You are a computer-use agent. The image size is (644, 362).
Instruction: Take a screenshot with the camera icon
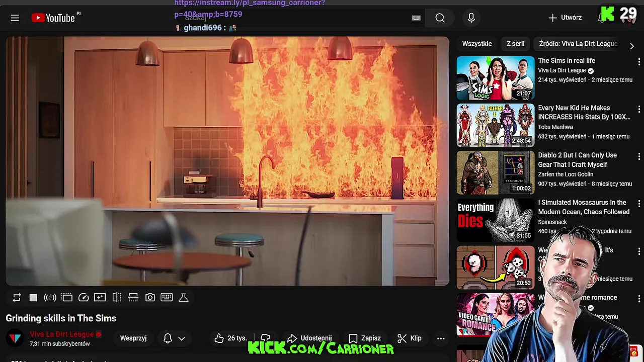coord(150,298)
